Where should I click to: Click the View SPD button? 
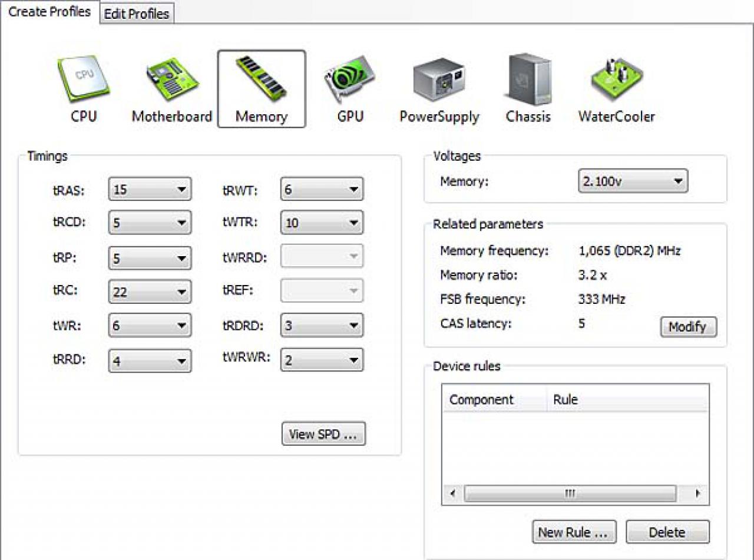pos(323,434)
